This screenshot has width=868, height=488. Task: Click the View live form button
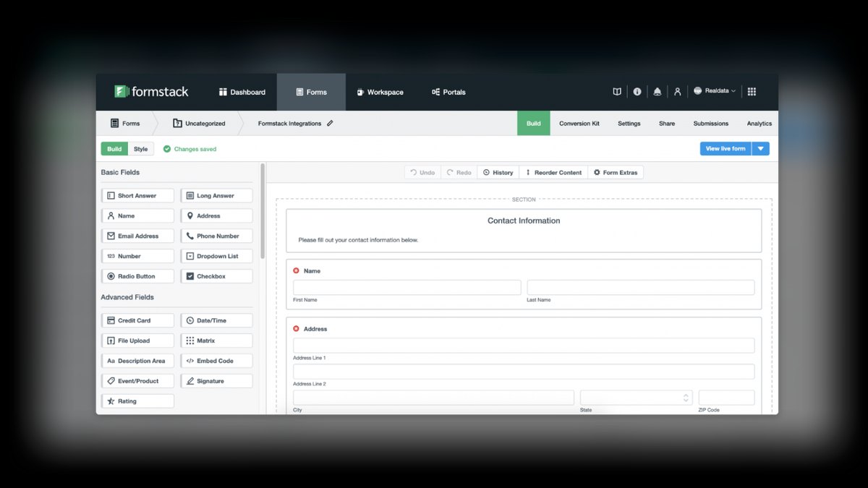726,149
